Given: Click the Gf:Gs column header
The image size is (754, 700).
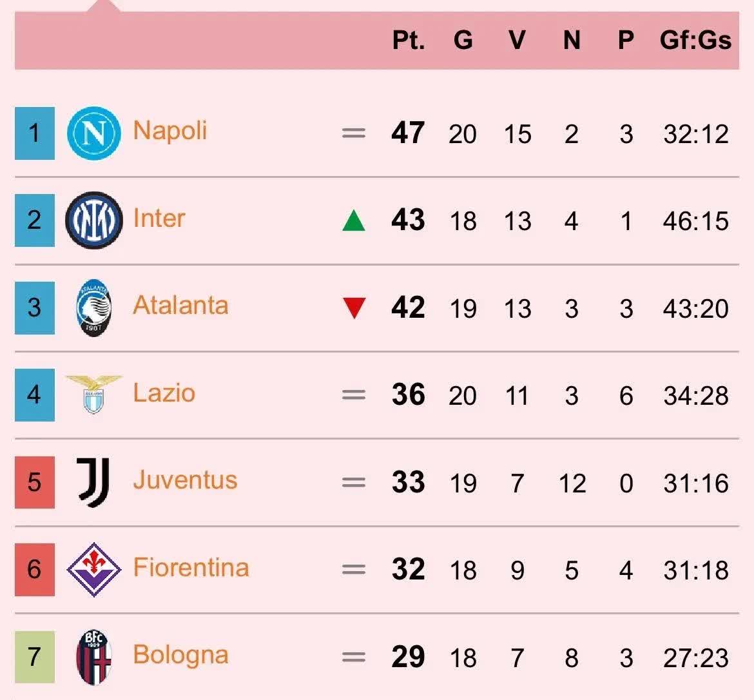Looking at the screenshot, I should pos(695,41).
